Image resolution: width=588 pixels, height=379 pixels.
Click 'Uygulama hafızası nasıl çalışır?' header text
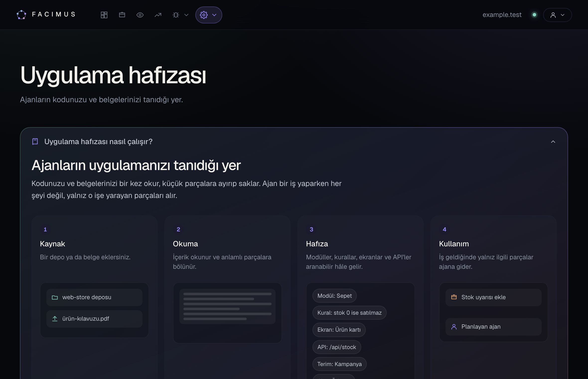pos(98,142)
